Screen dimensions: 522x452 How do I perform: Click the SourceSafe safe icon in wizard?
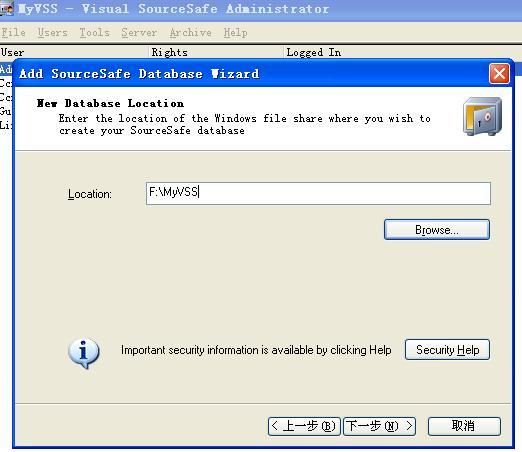point(482,116)
